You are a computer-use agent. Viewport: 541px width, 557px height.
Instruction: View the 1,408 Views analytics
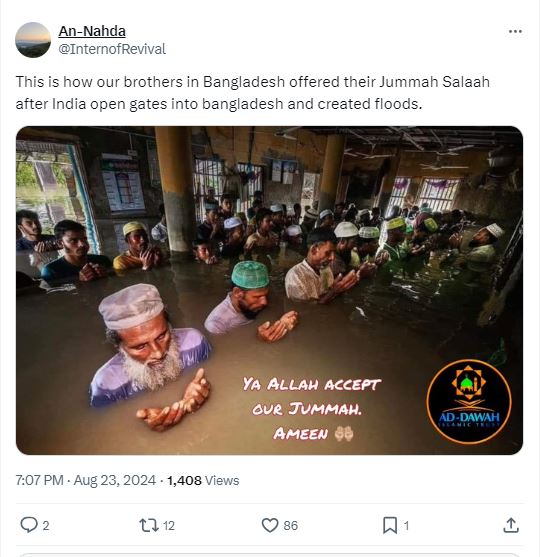tap(203, 480)
